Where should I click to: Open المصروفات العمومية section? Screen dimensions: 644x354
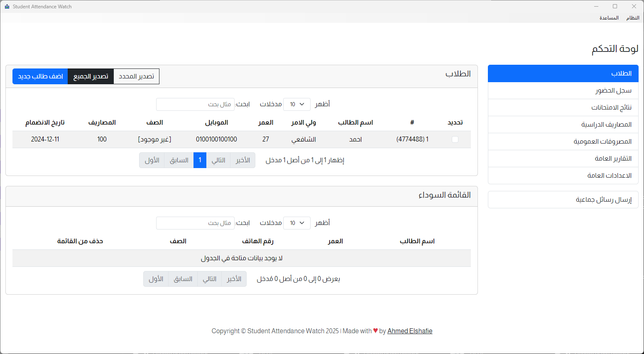click(x=563, y=141)
